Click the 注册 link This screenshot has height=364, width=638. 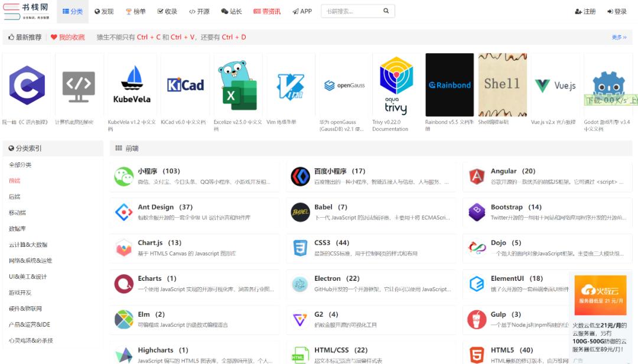[585, 11]
